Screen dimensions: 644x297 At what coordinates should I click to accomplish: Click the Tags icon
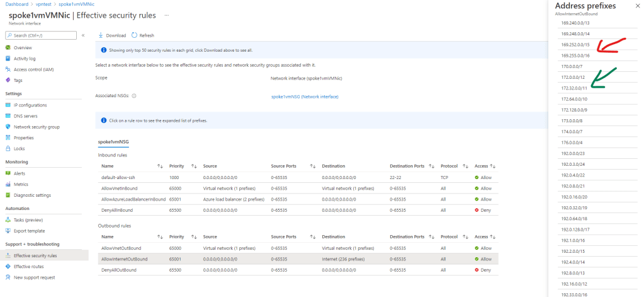8,80
